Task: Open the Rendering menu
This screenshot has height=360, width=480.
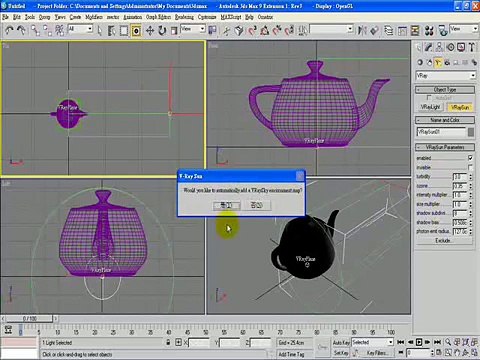Action: 184,17
